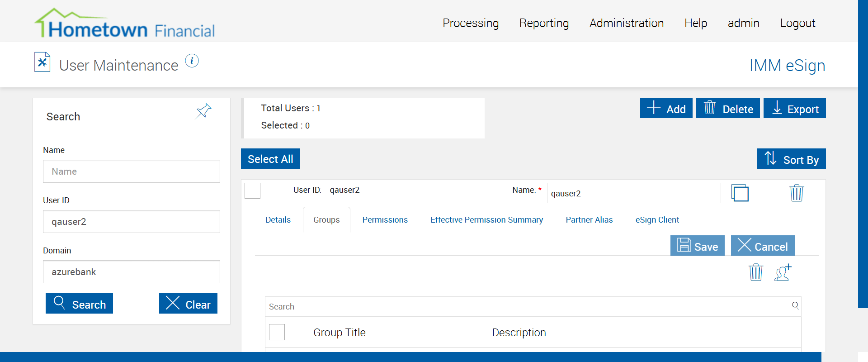Viewport: 868px width, 362px height.
Task: Click the pin icon in Search panel
Action: point(203,111)
